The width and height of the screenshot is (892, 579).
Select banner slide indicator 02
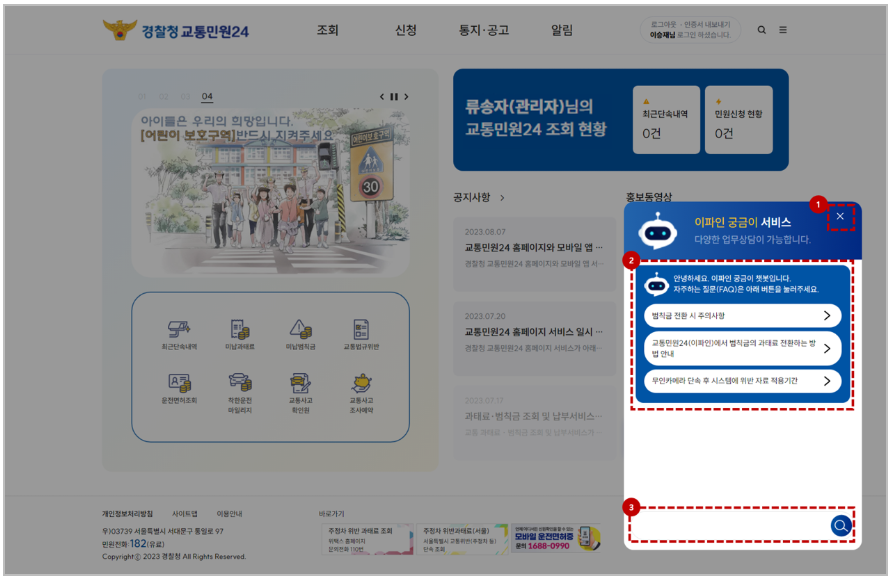point(163,97)
